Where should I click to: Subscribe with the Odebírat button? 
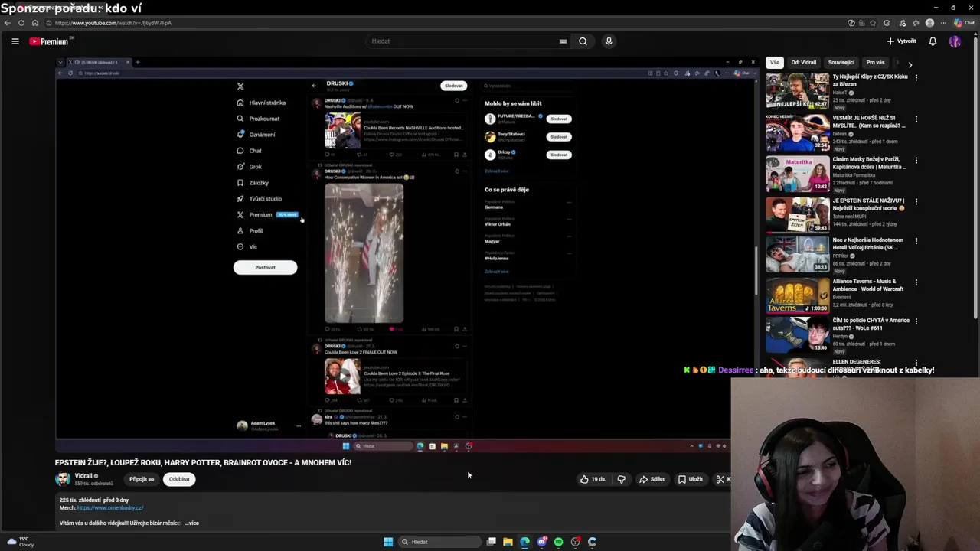[179, 479]
